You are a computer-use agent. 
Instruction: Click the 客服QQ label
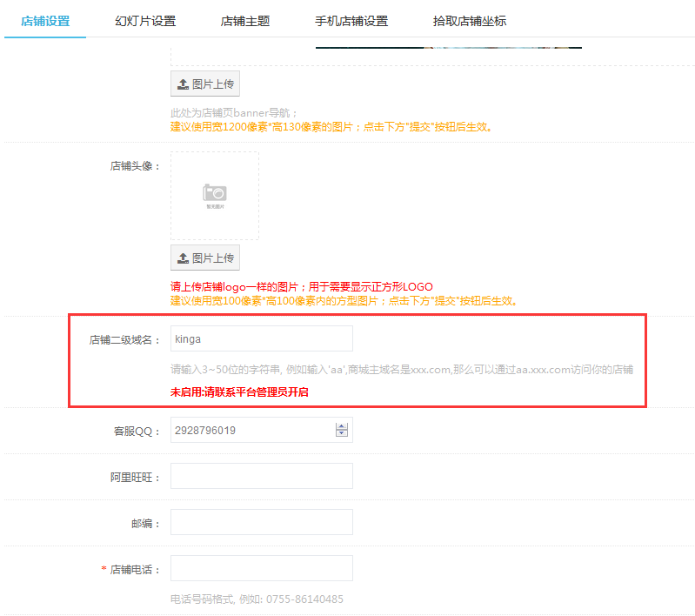pyautogui.click(x=137, y=432)
